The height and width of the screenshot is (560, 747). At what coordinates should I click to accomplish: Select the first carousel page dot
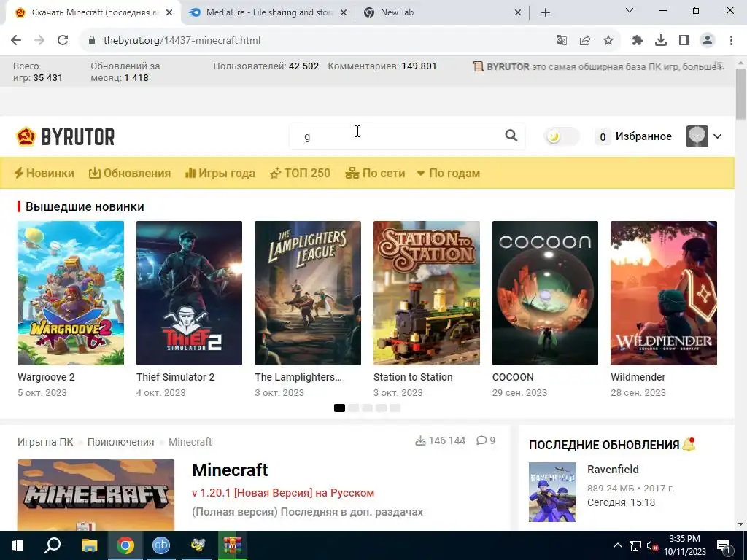pyautogui.click(x=339, y=408)
